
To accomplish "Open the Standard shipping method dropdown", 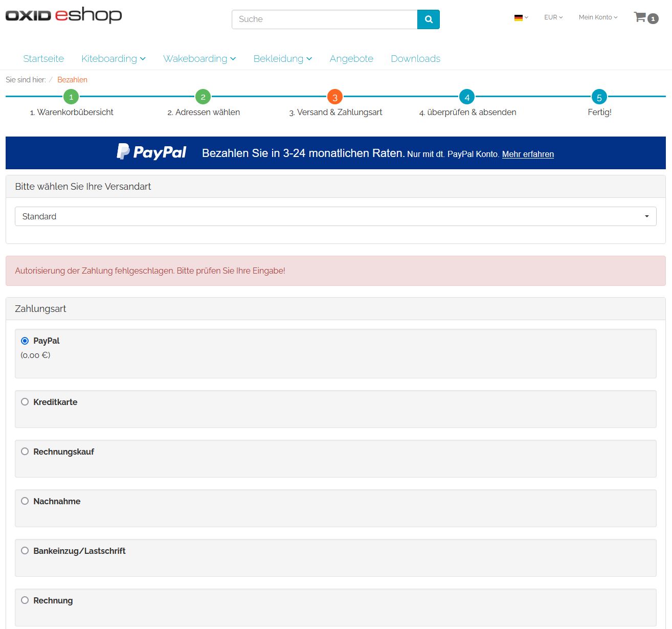I will tap(335, 216).
